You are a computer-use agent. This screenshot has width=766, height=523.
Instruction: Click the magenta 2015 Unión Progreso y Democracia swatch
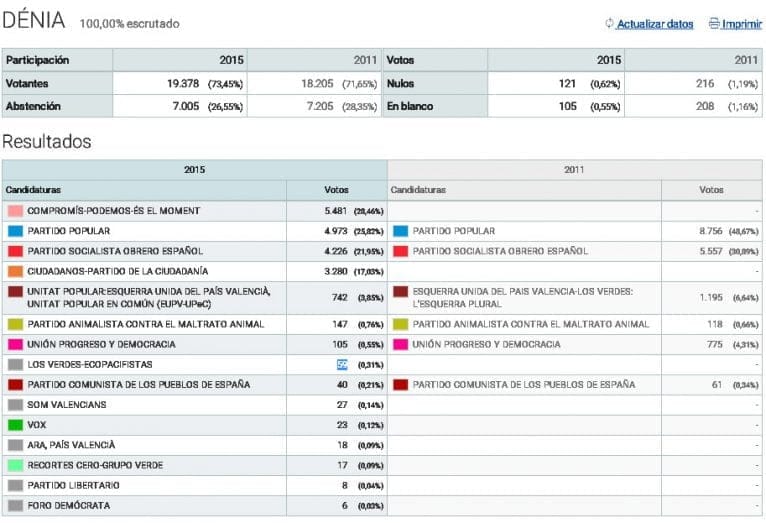(x=15, y=344)
